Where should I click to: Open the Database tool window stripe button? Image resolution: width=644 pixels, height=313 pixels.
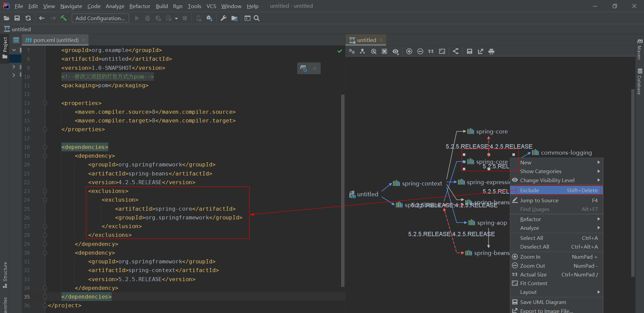click(640, 81)
